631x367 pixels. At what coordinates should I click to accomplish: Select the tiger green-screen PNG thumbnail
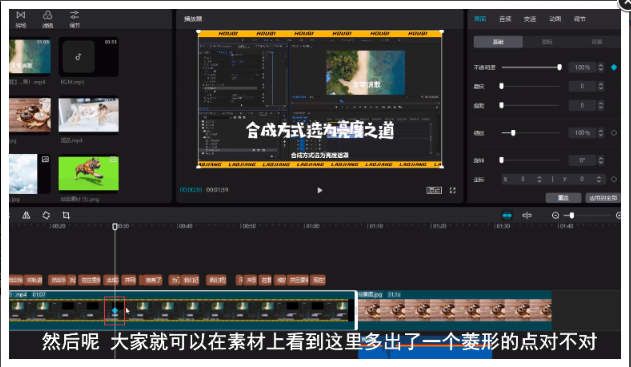89,173
